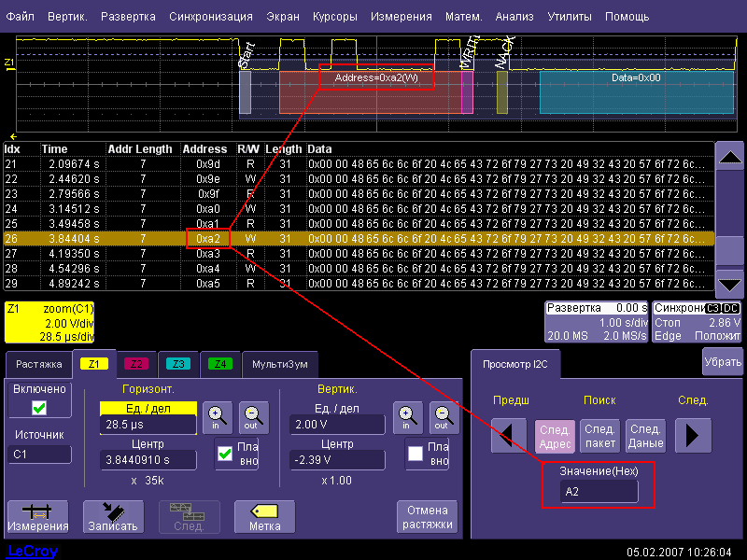Open the Источник C1 source selector
The width and height of the screenshot is (747, 560).
point(39,455)
